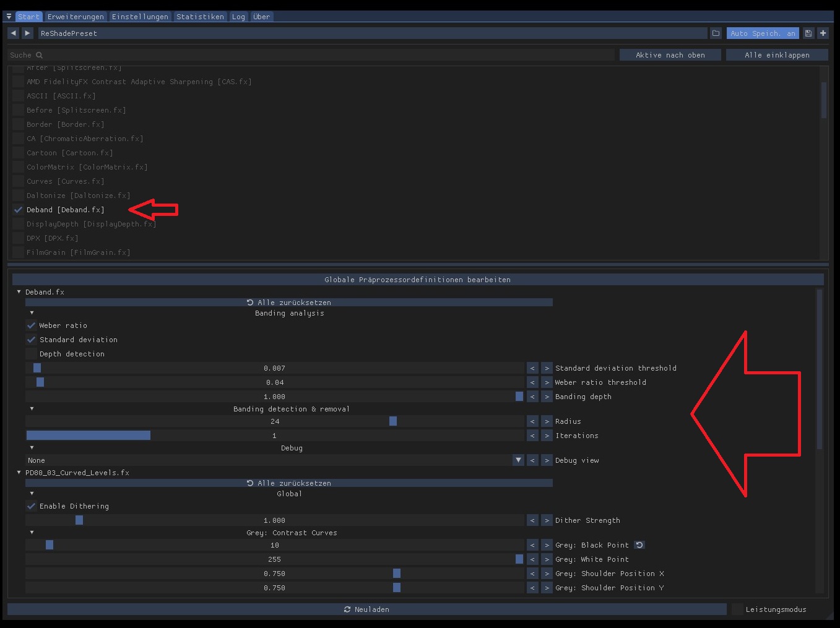The image size is (840, 628).
Task: Click the search magnifier icon
Action: point(39,55)
